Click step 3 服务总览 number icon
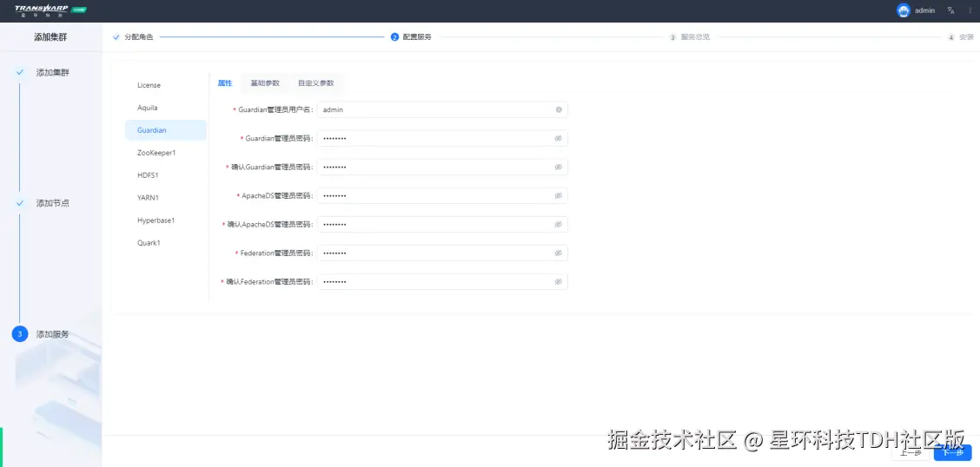The image size is (980, 467). pos(673,37)
